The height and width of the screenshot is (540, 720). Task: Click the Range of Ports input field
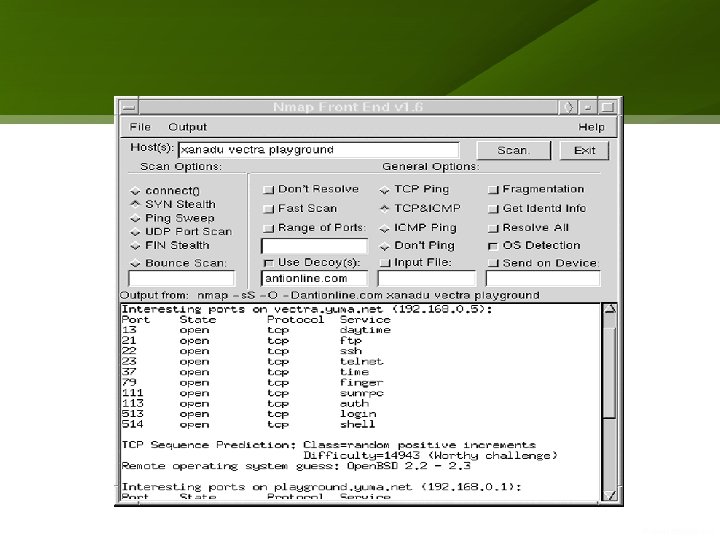pos(315,246)
